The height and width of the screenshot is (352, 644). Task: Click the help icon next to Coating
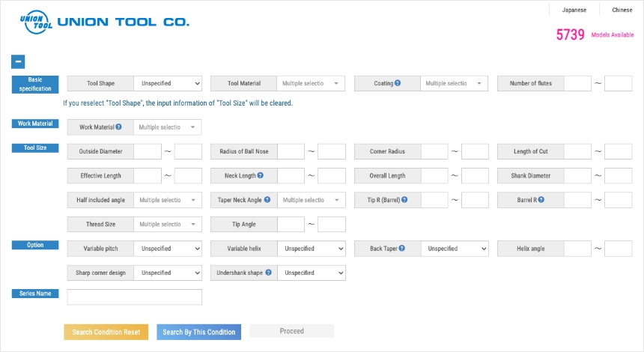(x=398, y=83)
